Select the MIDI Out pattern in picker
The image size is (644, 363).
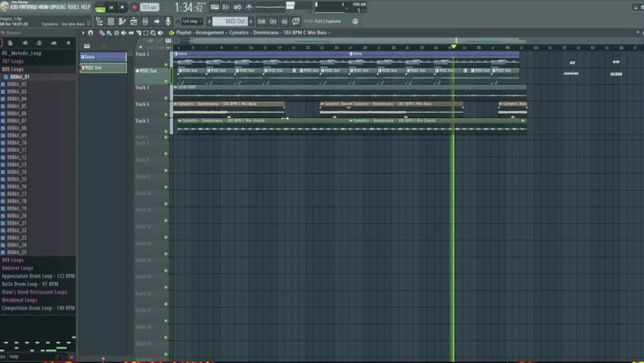coord(103,68)
